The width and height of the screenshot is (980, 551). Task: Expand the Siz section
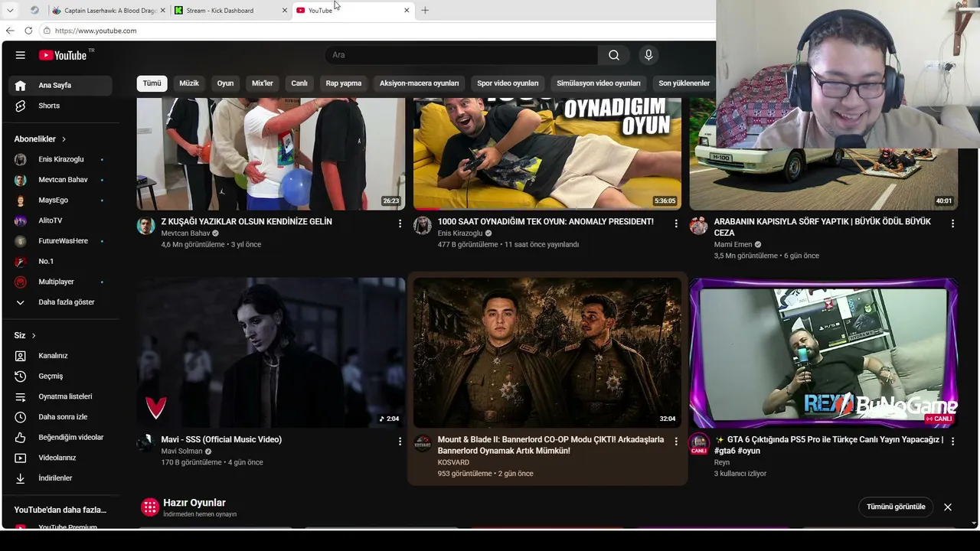pos(25,335)
